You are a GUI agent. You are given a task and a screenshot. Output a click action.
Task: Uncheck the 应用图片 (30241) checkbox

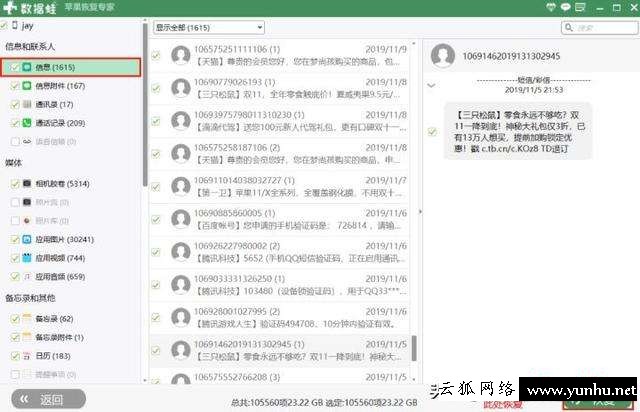(x=15, y=240)
